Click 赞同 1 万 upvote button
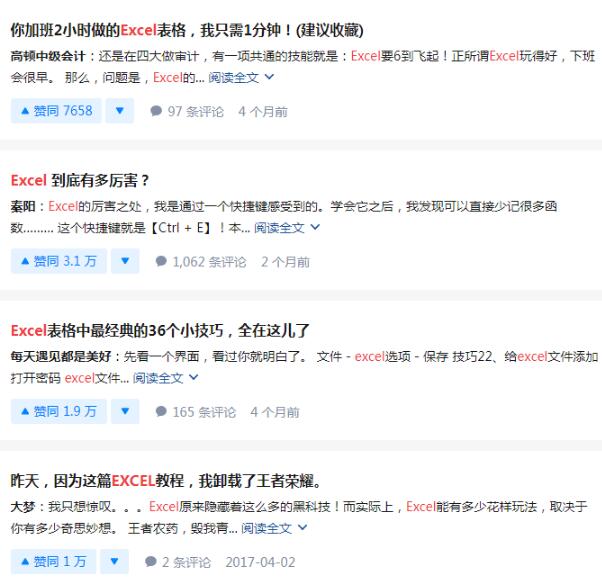602x577 pixels. click(53, 562)
